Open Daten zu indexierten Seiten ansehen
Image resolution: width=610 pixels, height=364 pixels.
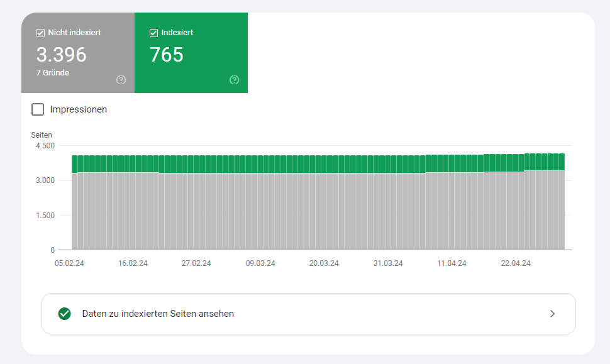(x=309, y=314)
